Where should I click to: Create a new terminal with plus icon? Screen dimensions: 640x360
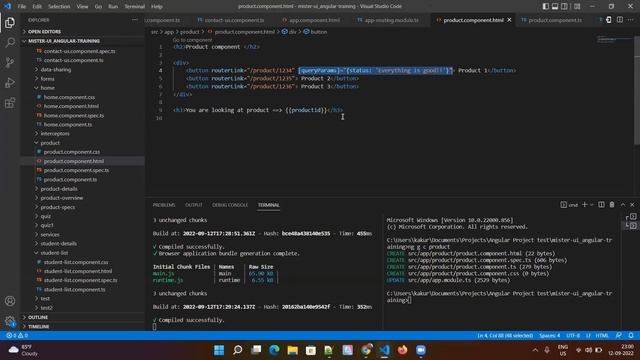[x=584, y=204]
